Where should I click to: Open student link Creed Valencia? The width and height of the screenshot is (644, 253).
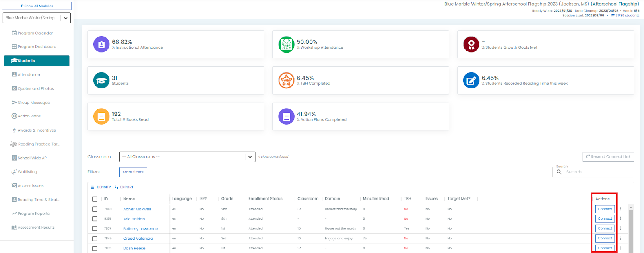pyautogui.click(x=138, y=239)
